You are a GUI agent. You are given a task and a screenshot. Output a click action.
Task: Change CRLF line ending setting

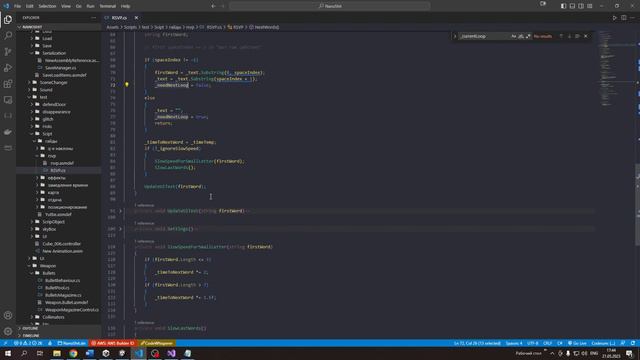pyautogui.click(x=547, y=343)
